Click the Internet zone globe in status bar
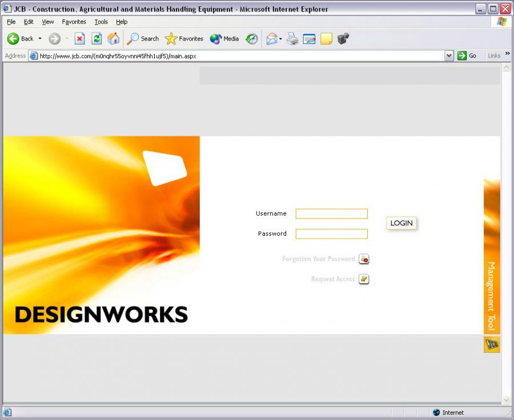Image resolution: width=514 pixels, height=420 pixels. [436, 413]
